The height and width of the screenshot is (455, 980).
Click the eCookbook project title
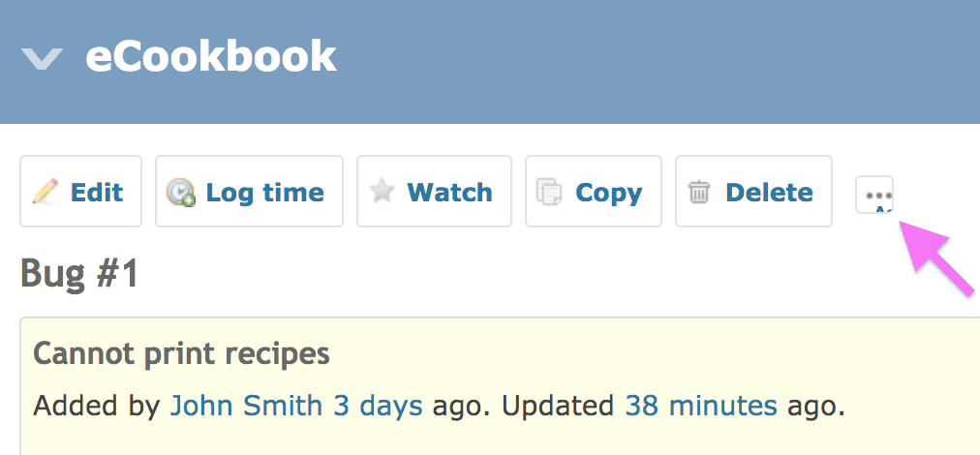tap(211, 56)
